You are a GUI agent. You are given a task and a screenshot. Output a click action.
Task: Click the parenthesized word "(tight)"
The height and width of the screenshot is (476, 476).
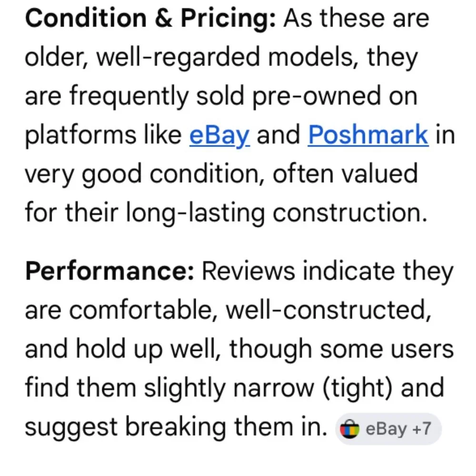354,388
